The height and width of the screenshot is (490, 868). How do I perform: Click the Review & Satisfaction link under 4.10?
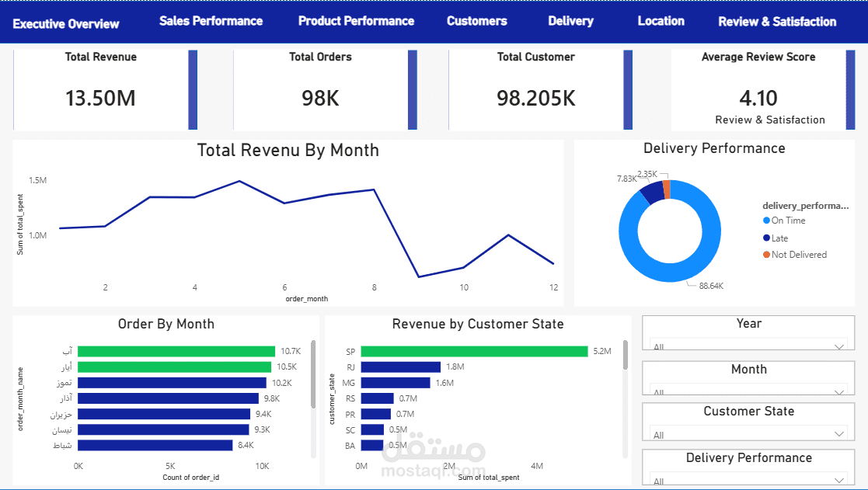tap(769, 120)
